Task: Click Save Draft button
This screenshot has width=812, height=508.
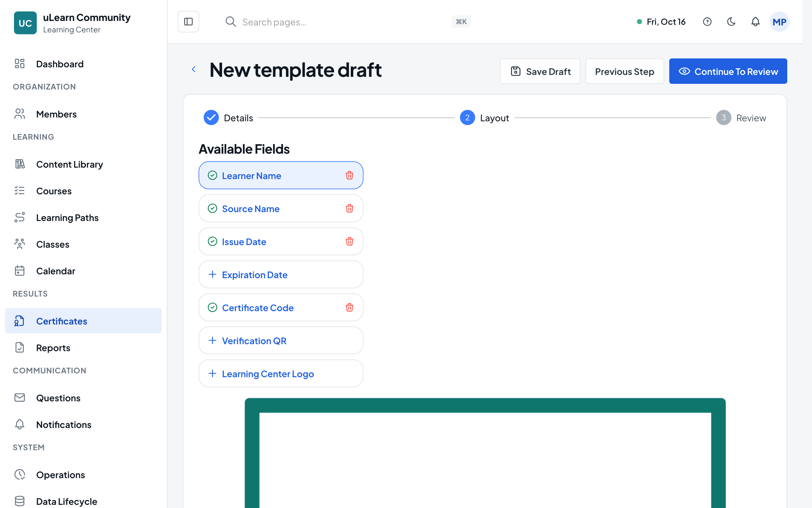Action: [x=540, y=71]
